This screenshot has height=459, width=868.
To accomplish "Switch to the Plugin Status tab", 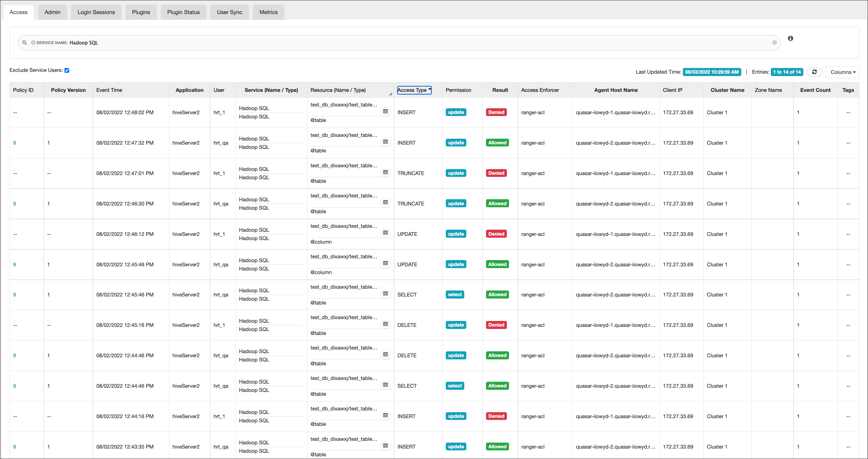I will click(183, 12).
